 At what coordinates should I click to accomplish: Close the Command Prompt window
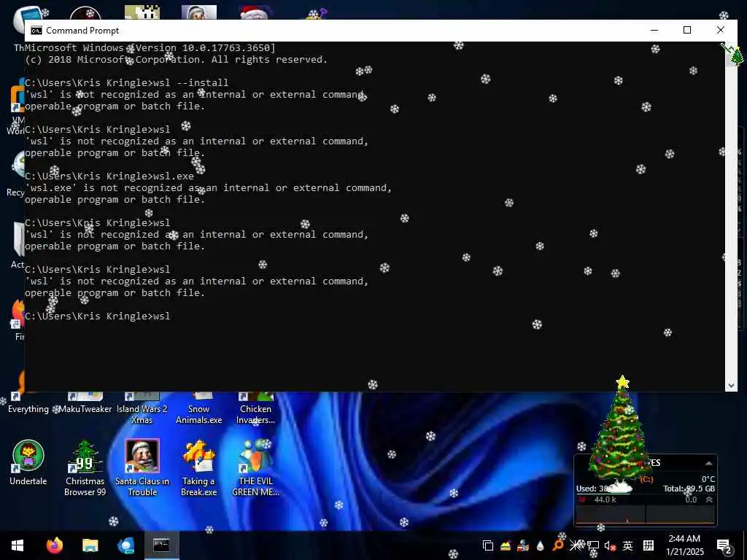pos(720,30)
